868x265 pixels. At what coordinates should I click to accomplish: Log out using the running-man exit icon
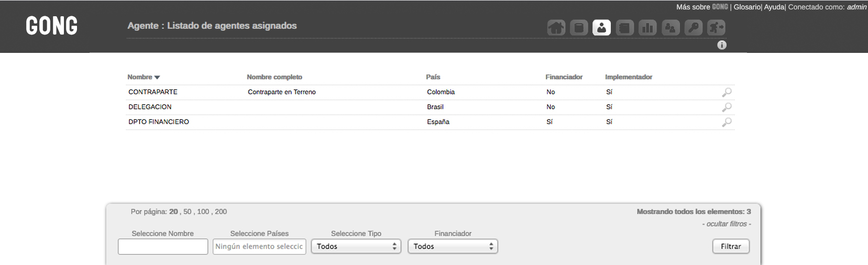point(716,28)
